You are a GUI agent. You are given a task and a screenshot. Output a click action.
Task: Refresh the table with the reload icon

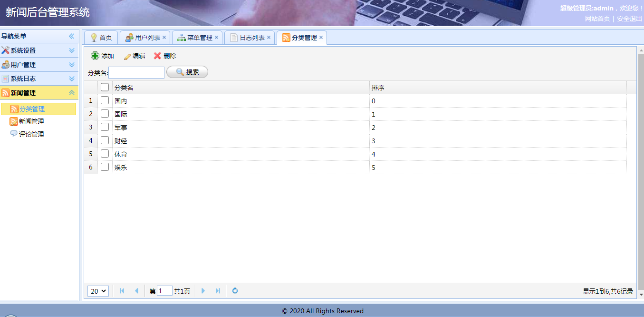[x=235, y=291]
